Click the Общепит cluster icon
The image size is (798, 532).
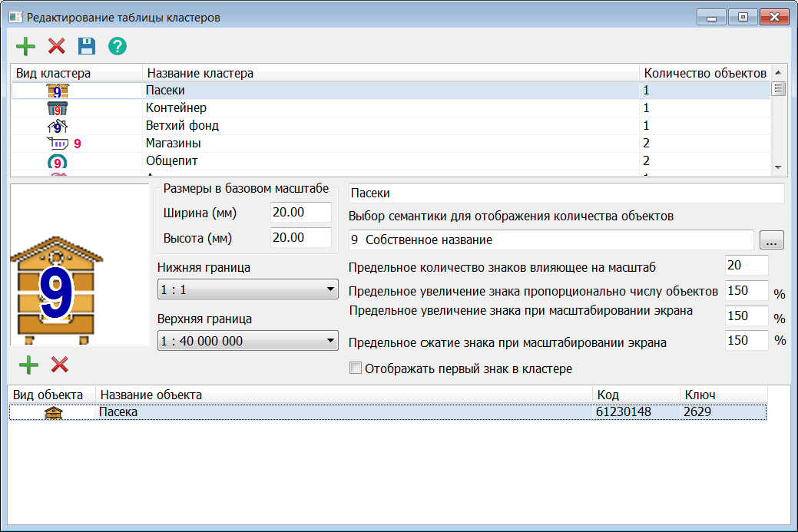(59, 162)
